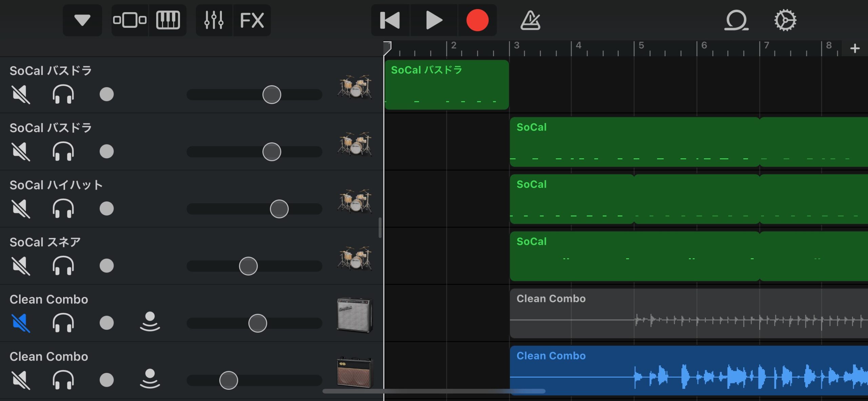Open the track mixer controls

click(214, 20)
